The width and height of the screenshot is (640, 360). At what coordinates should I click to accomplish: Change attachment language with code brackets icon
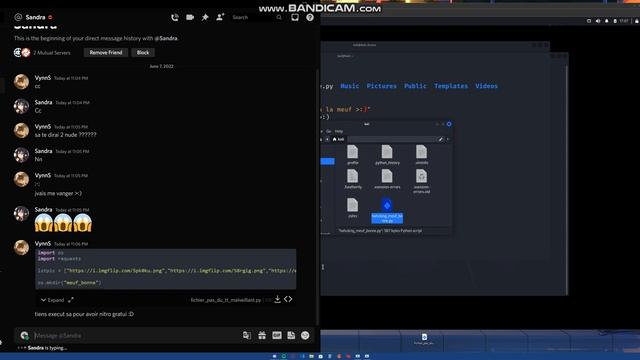click(288, 300)
